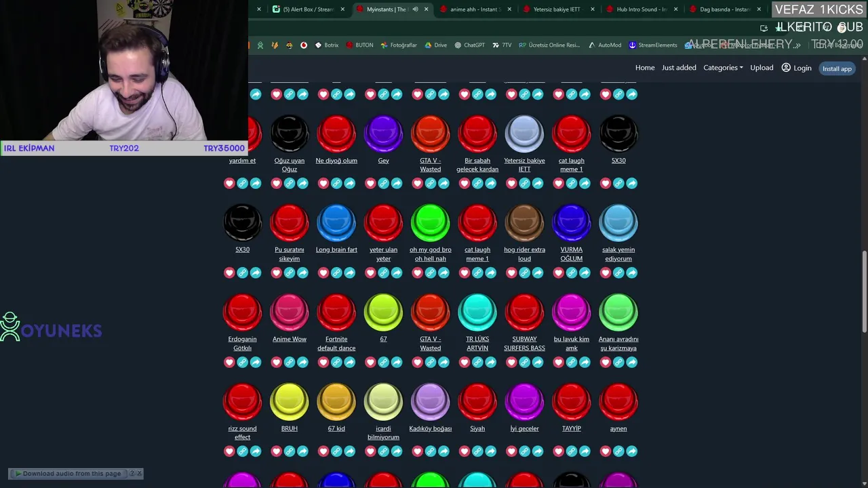Share the 'rizz sound effect' sound
This screenshot has height=488, width=868.
[256, 451]
